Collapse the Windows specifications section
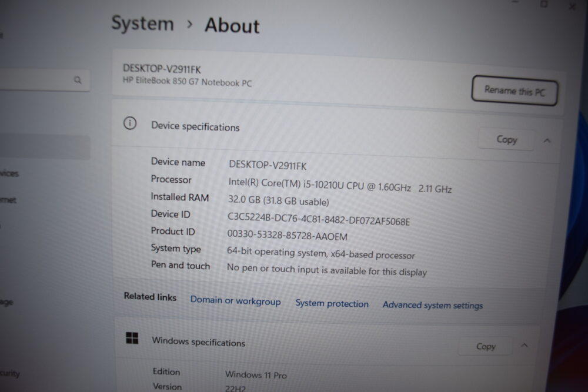The image size is (588, 392). 524,346
